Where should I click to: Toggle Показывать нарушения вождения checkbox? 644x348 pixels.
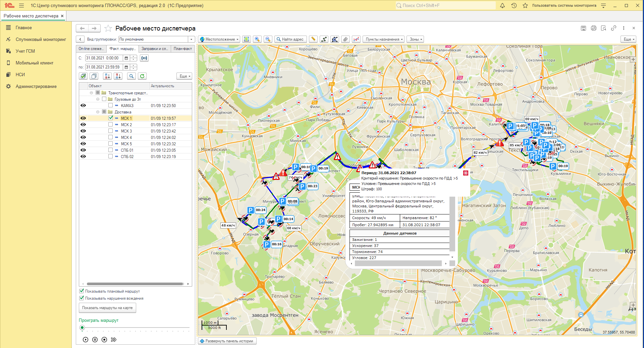tap(82, 298)
